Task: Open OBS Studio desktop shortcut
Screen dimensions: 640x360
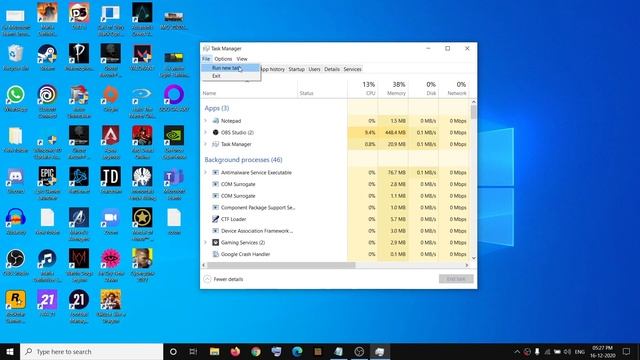Action: pos(16,262)
